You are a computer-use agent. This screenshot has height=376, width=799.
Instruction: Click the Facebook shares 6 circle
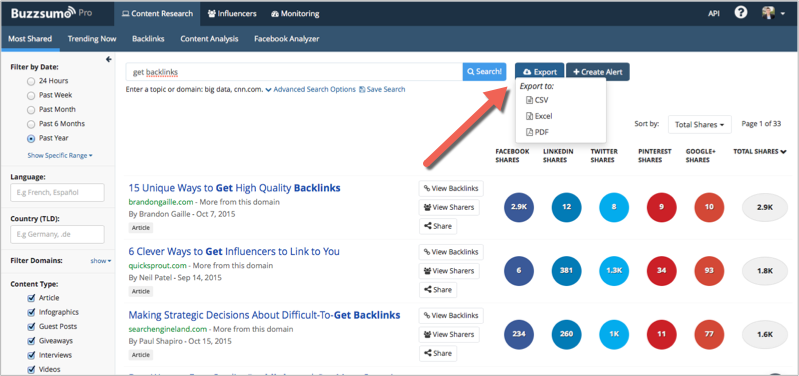(519, 271)
